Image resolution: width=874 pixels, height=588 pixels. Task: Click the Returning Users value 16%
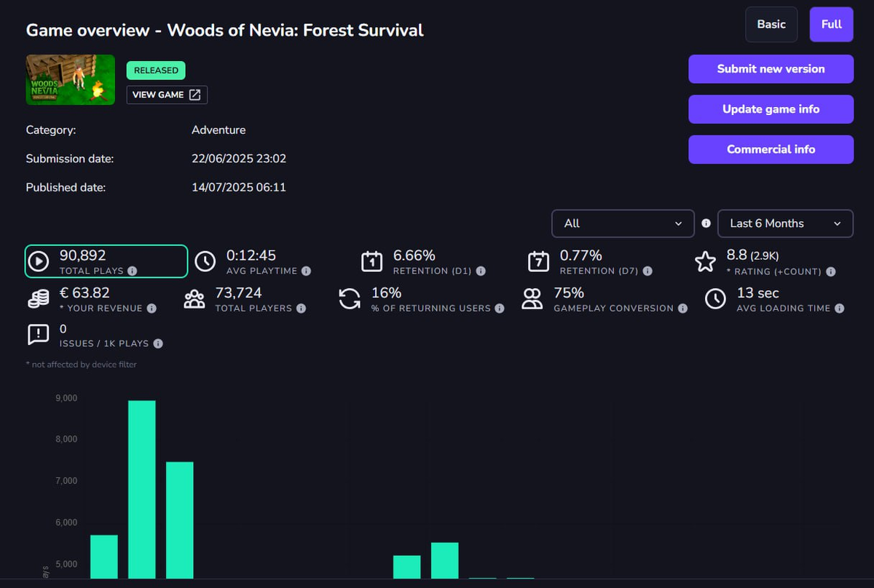(386, 293)
